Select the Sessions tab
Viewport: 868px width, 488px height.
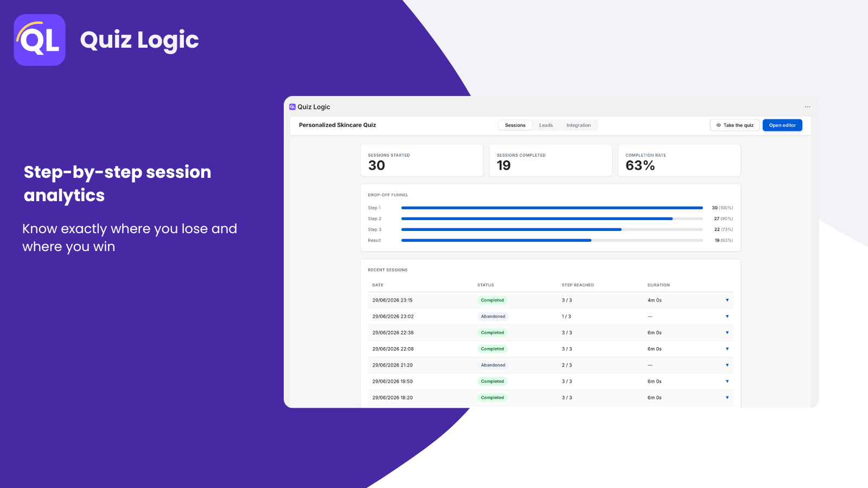tap(515, 125)
